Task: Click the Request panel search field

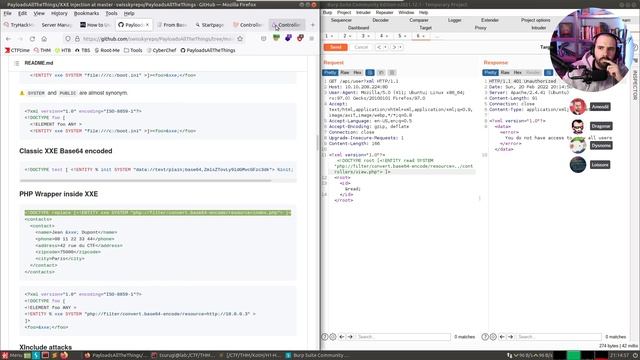Action: coord(403,337)
